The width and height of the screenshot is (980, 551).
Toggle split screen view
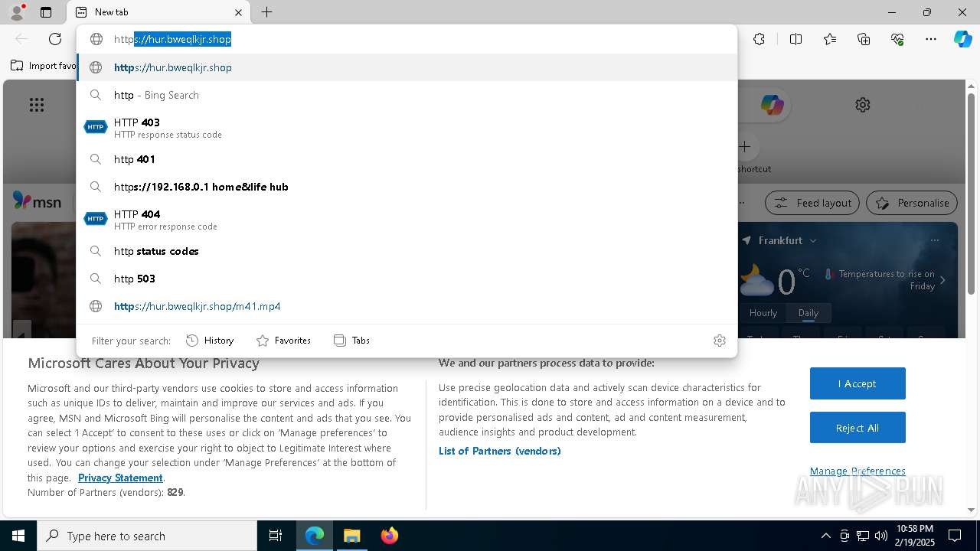[795, 39]
